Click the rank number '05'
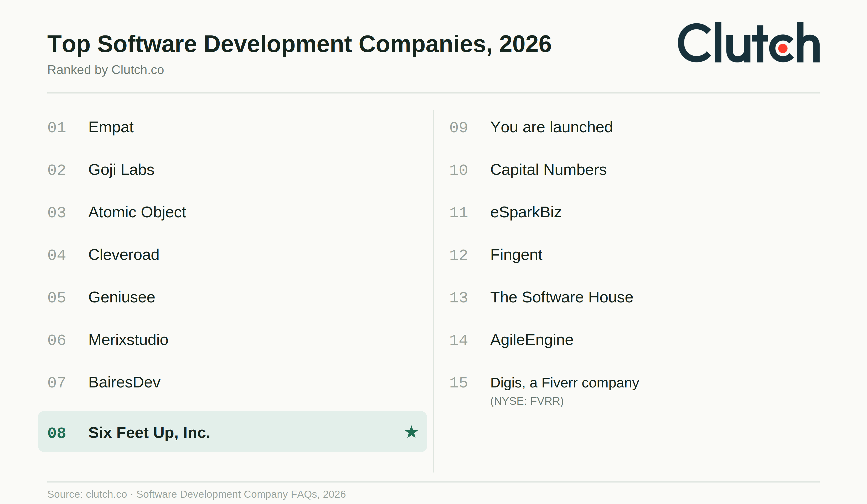867x504 pixels. [x=57, y=298]
